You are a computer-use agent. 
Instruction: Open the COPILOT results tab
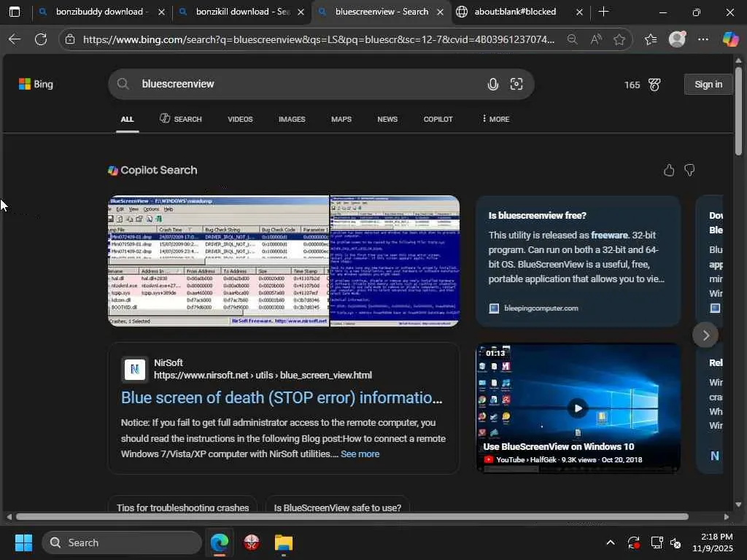tap(438, 119)
